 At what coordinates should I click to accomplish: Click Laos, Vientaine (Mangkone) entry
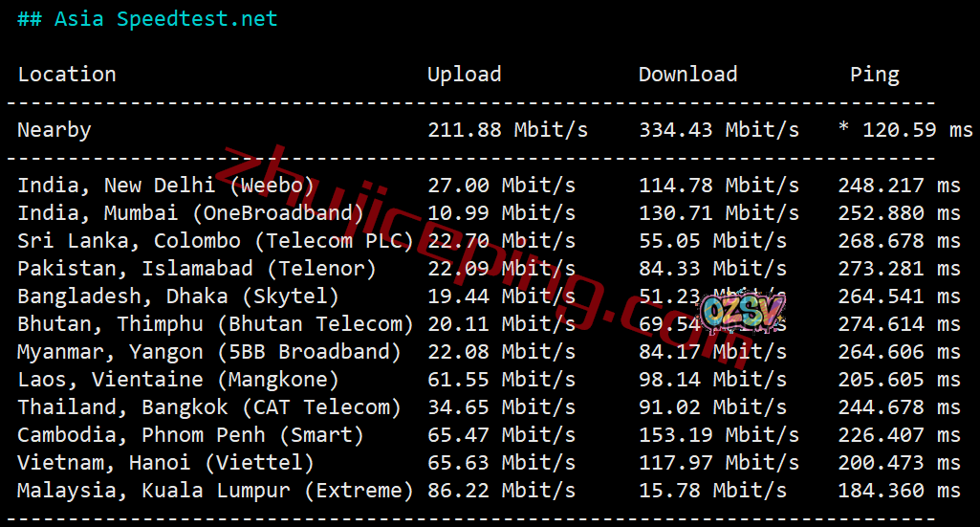pyautogui.click(x=178, y=380)
